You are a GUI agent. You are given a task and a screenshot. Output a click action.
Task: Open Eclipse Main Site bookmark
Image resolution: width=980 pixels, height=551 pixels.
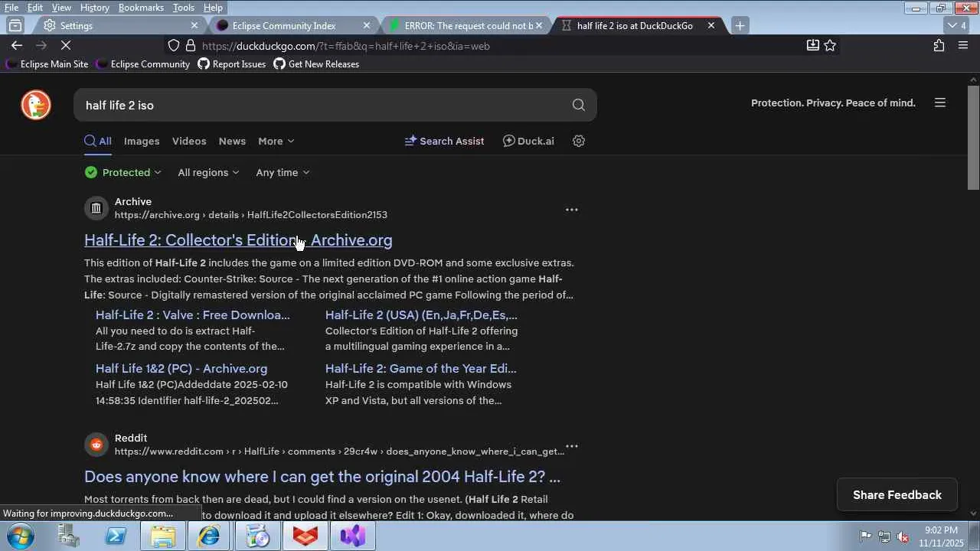pos(47,64)
